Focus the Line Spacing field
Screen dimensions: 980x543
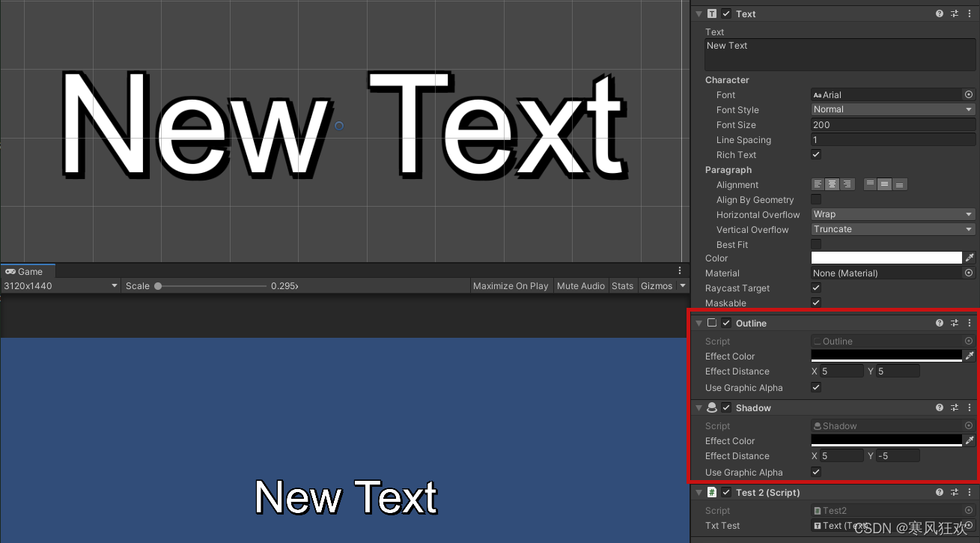point(893,139)
